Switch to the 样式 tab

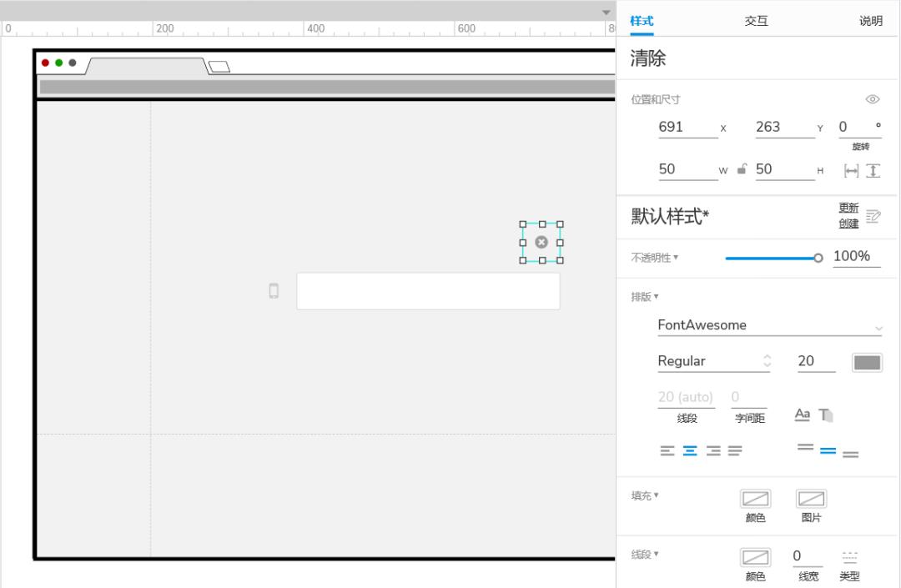(x=642, y=21)
